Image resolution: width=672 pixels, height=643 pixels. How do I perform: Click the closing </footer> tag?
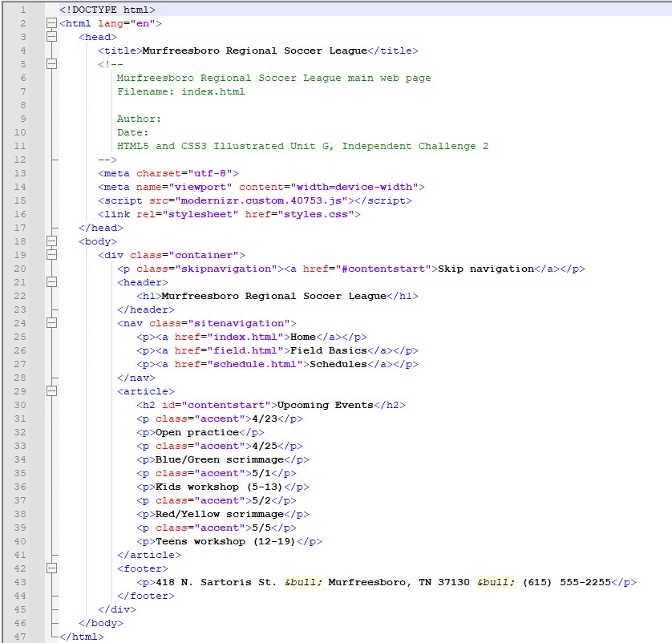point(146,596)
